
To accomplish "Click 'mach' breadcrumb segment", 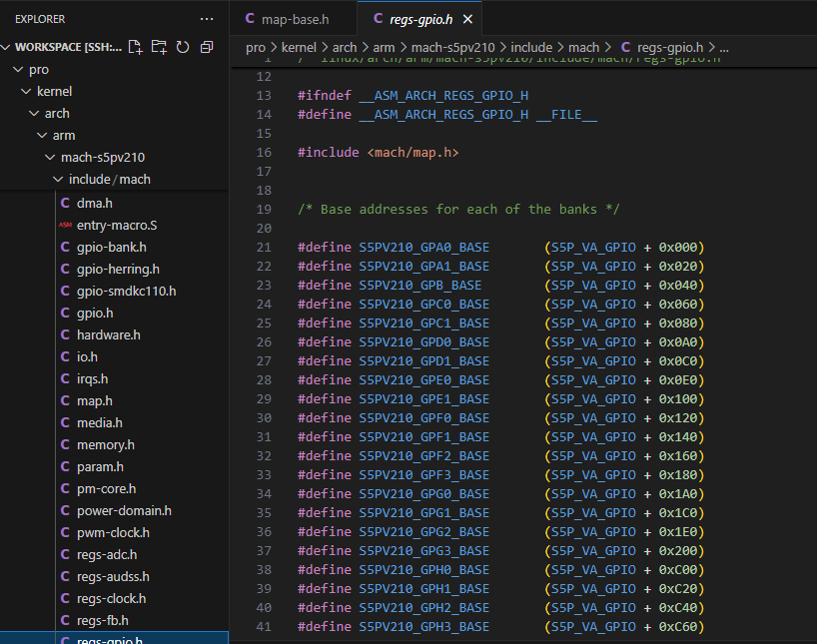I will 583,47.
